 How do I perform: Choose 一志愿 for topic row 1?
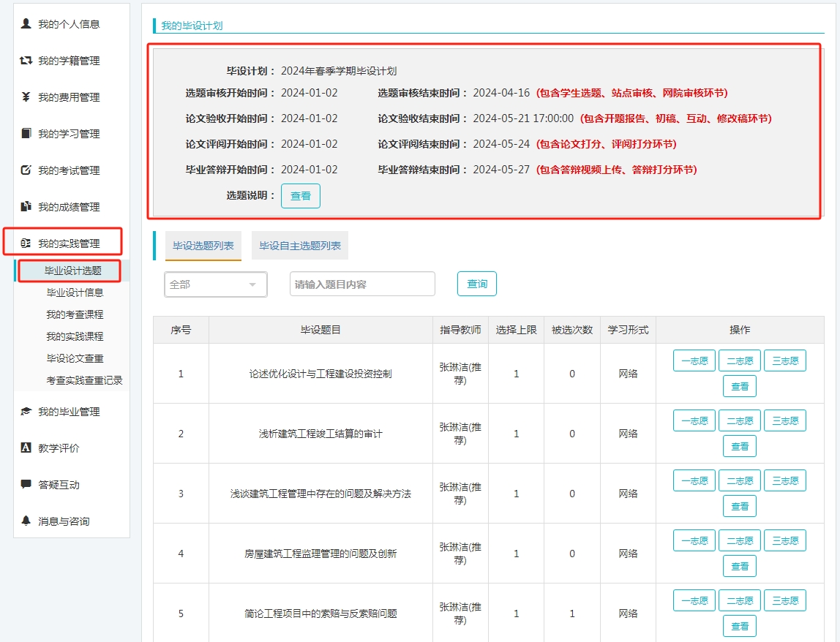point(694,360)
